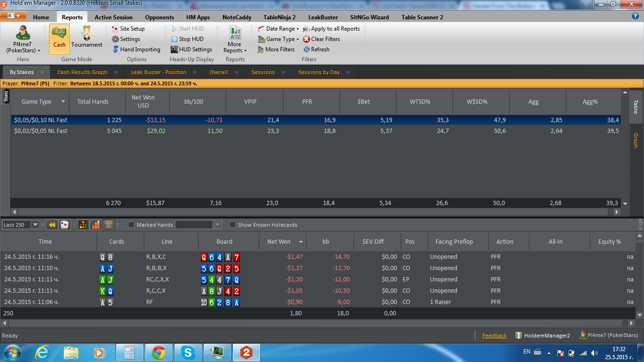Open Site Setup options
644x362 pixels.
coord(128,29)
